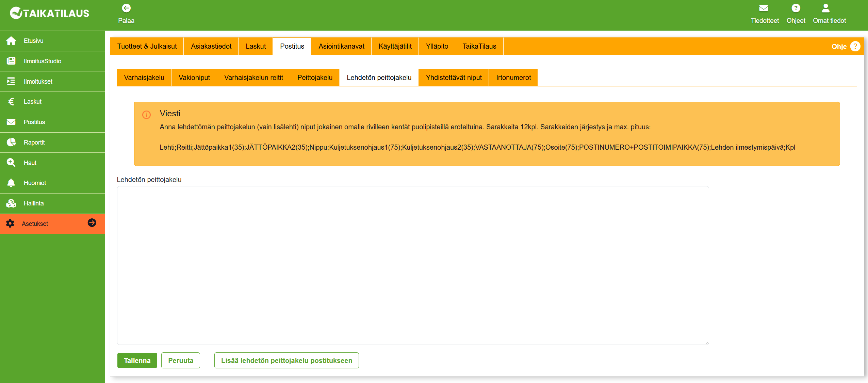Focus the Lehdetön peittojakelu text area
The image size is (868, 383).
[x=413, y=265]
